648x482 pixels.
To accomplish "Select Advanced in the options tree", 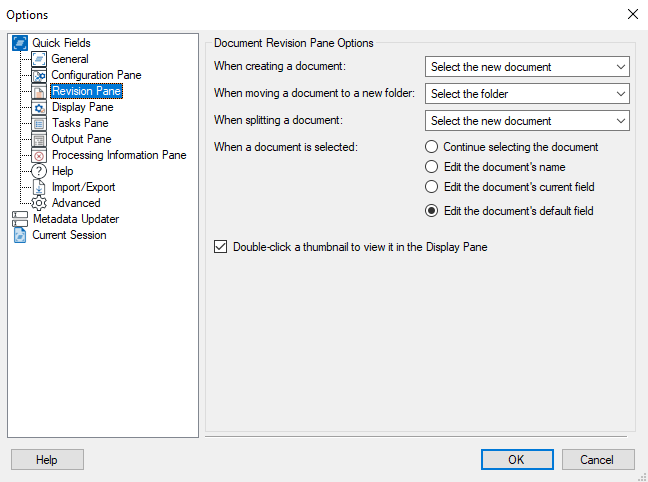I will pos(76,203).
